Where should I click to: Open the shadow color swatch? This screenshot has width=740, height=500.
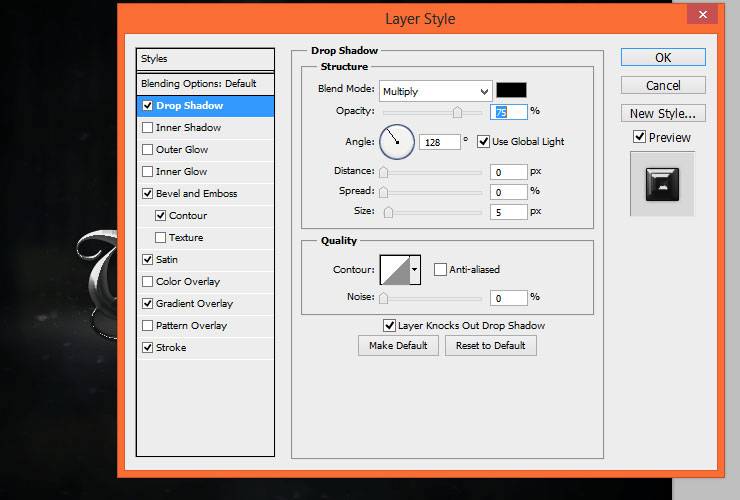511,90
